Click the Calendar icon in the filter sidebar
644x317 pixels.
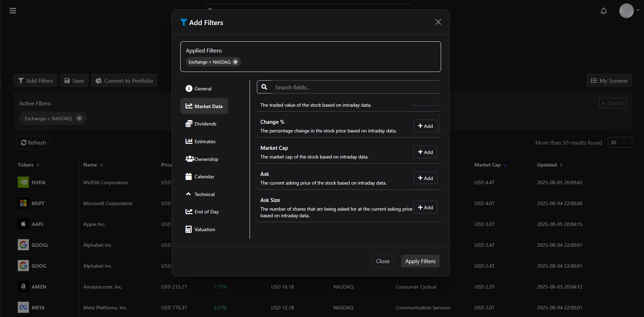(189, 176)
